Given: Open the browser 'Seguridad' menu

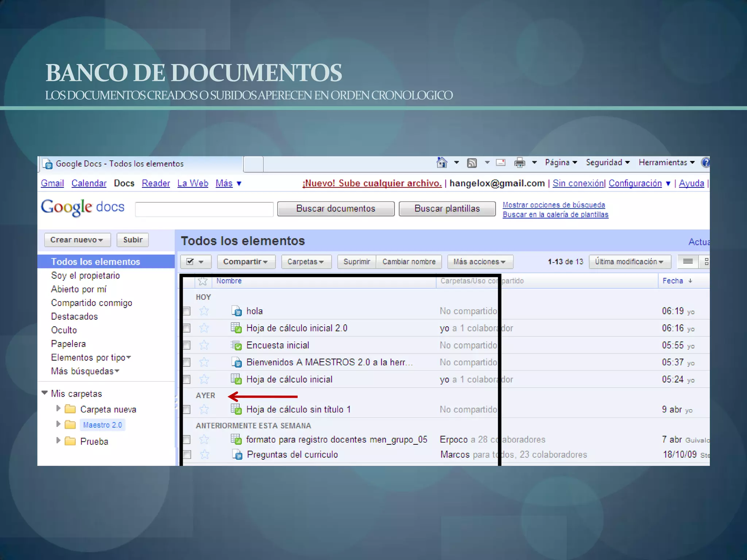Looking at the screenshot, I should point(608,163).
